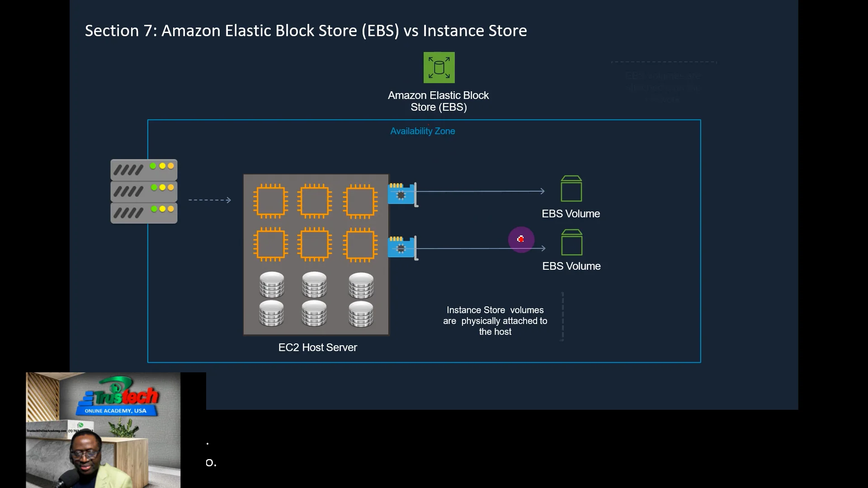Expand the dashed arrow from server rack

[x=209, y=200]
